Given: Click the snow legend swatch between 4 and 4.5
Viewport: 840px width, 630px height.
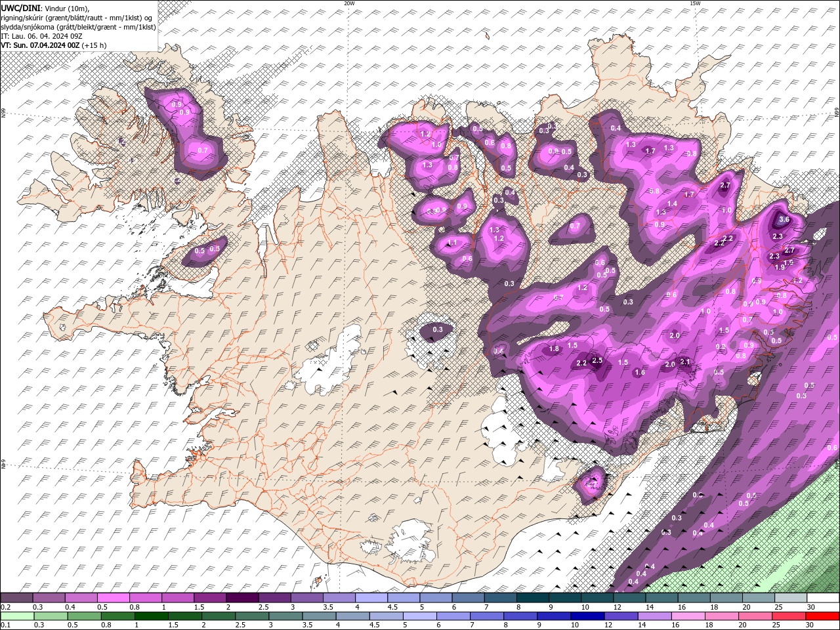Looking at the screenshot, I should click(x=370, y=598).
